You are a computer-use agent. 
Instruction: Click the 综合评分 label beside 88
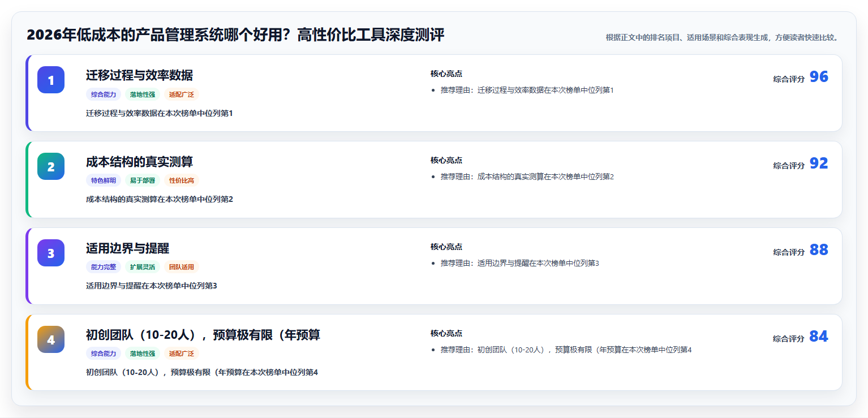click(x=789, y=252)
